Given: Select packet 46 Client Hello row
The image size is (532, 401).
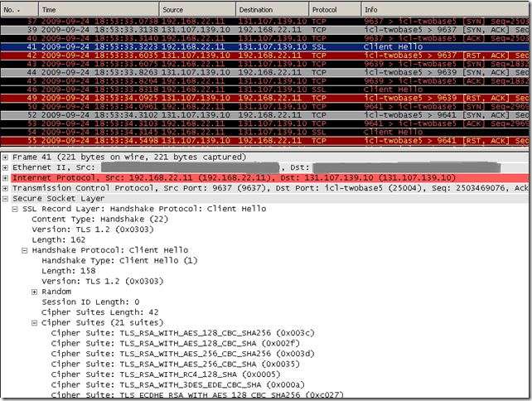Looking at the screenshot, I should click(x=264, y=89).
